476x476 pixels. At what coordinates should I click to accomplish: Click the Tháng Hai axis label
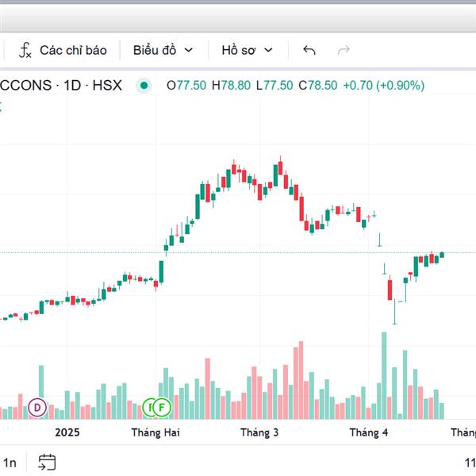click(x=155, y=432)
